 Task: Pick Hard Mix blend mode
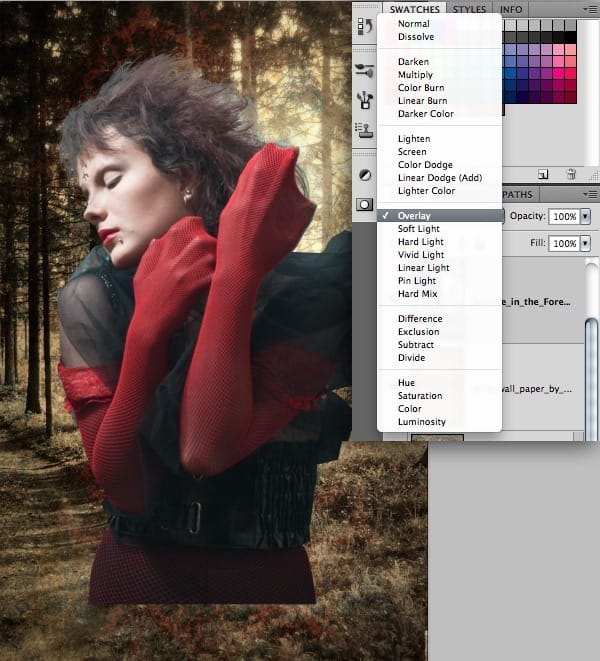click(x=439, y=294)
